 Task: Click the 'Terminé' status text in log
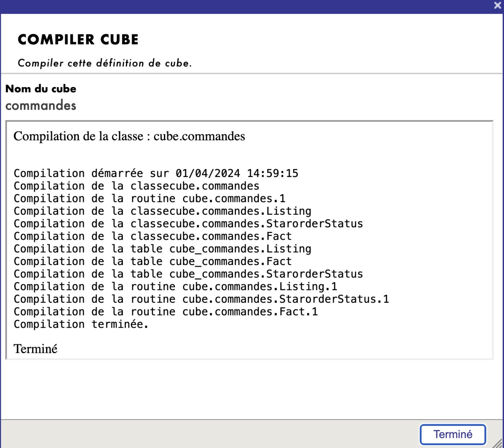point(35,349)
